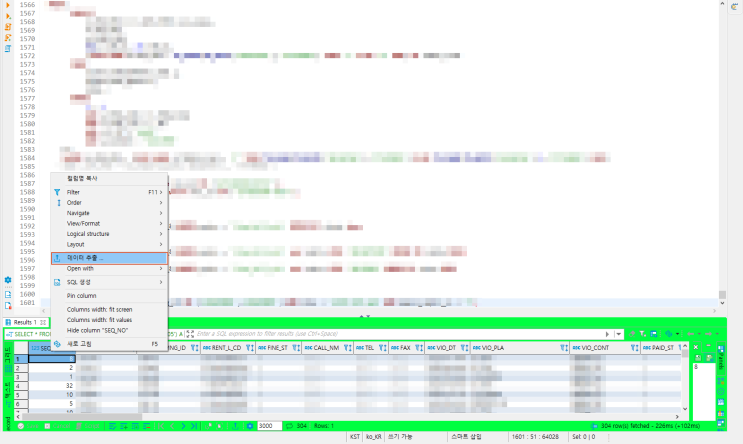The image size is (743, 444).
Task: Open the filter history dropdown arrow
Action: [x=619, y=334]
